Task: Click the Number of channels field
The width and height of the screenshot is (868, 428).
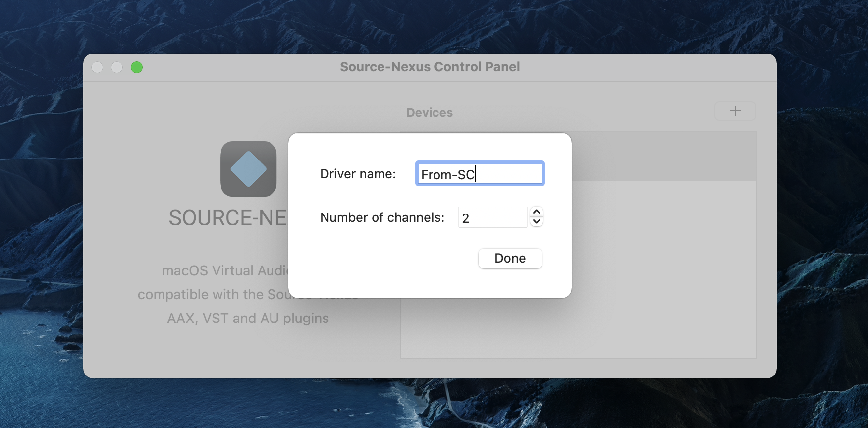Action: pyautogui.click(x=492, y=217)
